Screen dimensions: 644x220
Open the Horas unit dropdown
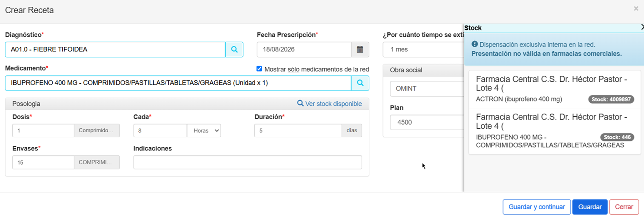[x=204, y=130]
